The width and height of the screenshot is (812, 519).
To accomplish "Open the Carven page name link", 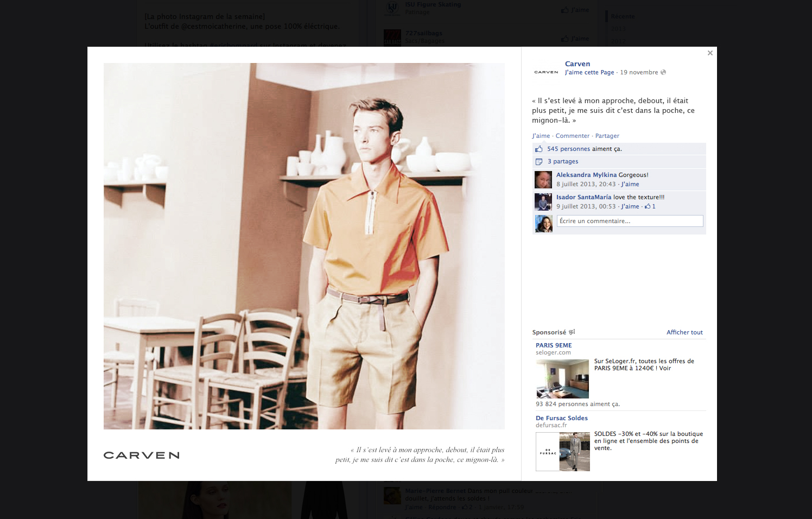I will 577,64.
